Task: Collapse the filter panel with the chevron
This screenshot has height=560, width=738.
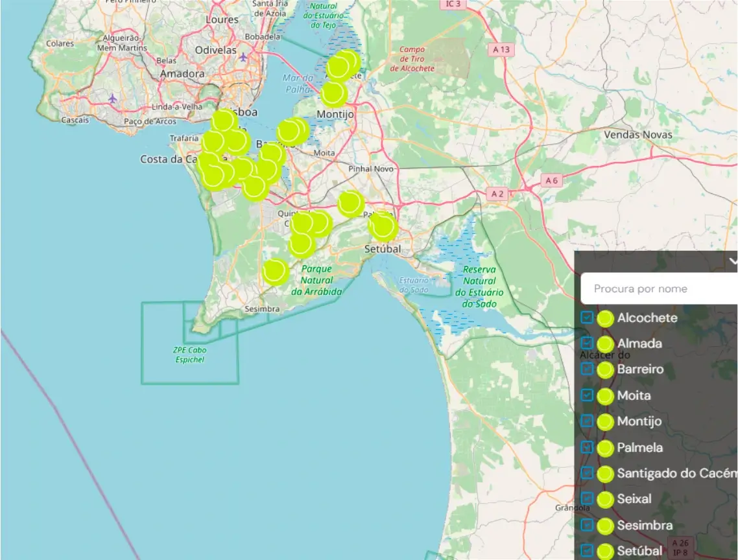Action: 732,261
